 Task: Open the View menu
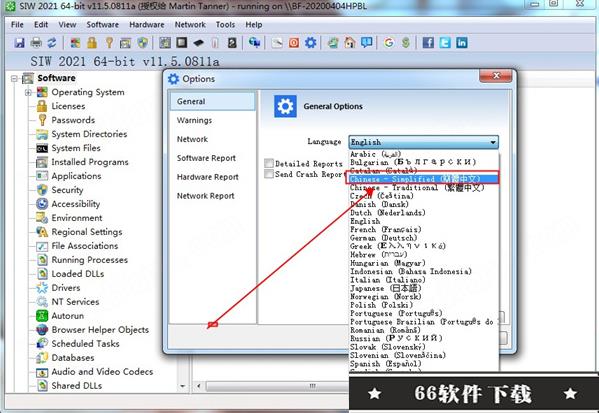tap(67, 24)
